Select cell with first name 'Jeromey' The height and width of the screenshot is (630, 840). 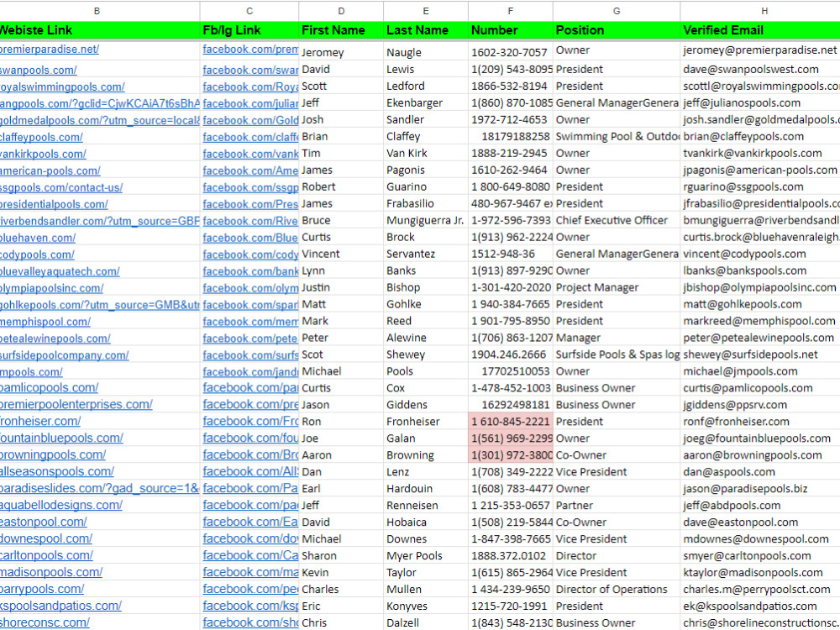pyautogui.click(x=341, y=52)
